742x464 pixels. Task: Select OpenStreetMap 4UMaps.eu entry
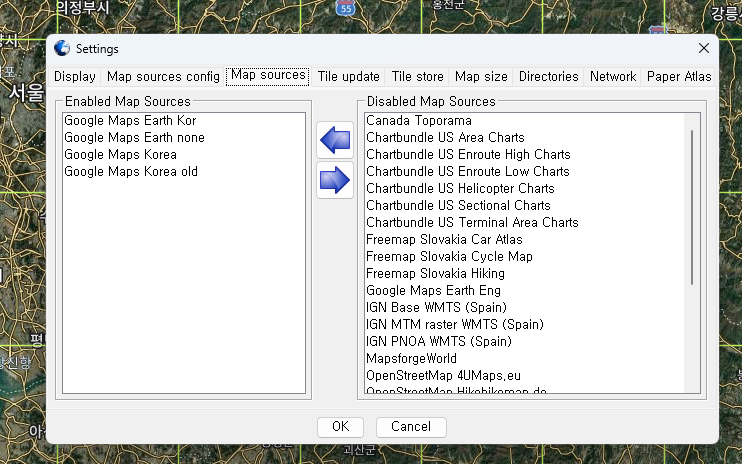click(524, 376)
